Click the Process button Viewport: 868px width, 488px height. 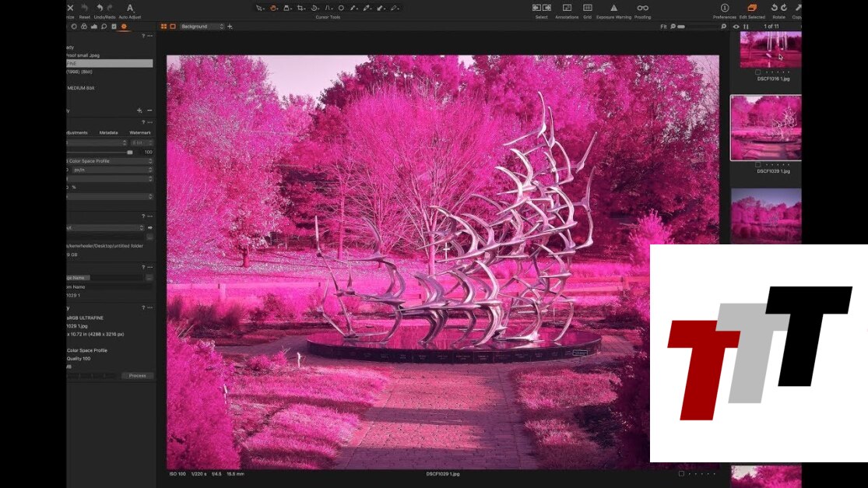[137, 375]
